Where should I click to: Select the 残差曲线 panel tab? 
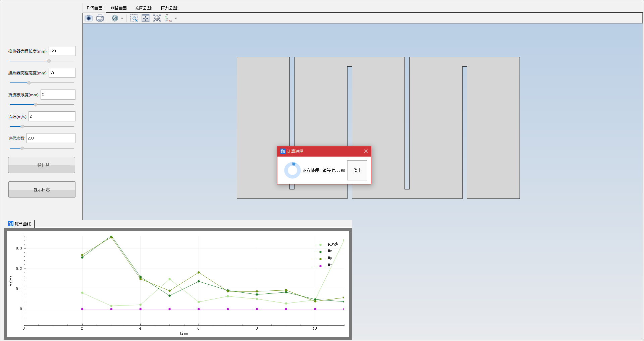20,224
